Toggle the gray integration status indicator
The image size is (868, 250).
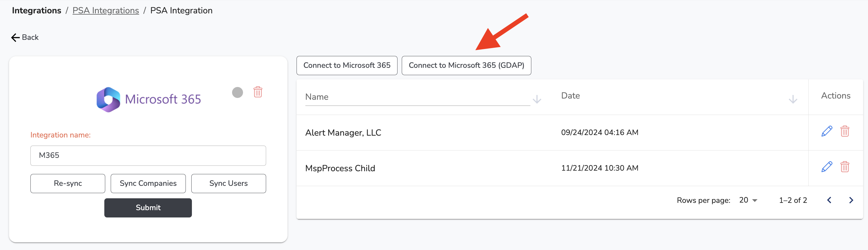pyautogui.click(x=238, y=92)
